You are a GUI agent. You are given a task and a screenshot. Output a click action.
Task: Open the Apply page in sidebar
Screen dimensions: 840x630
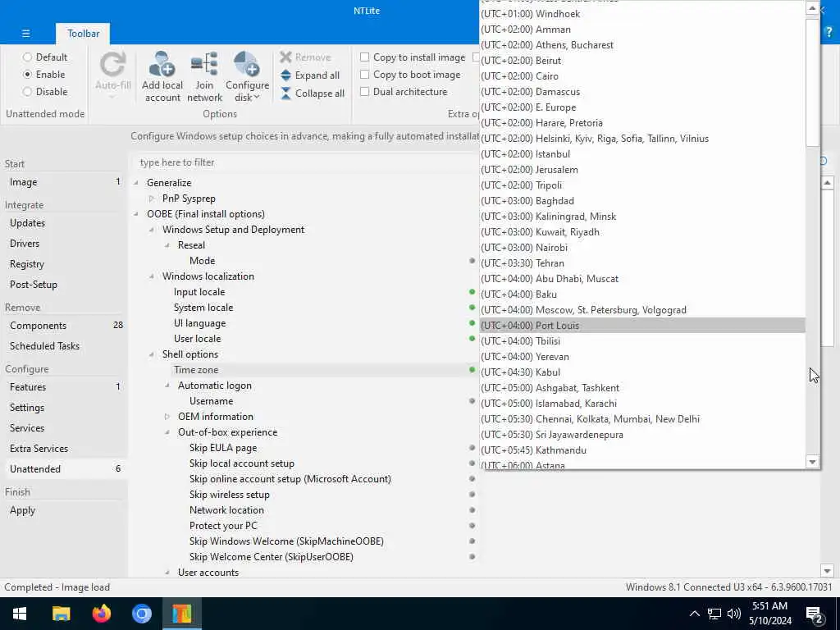pos(64,510)
